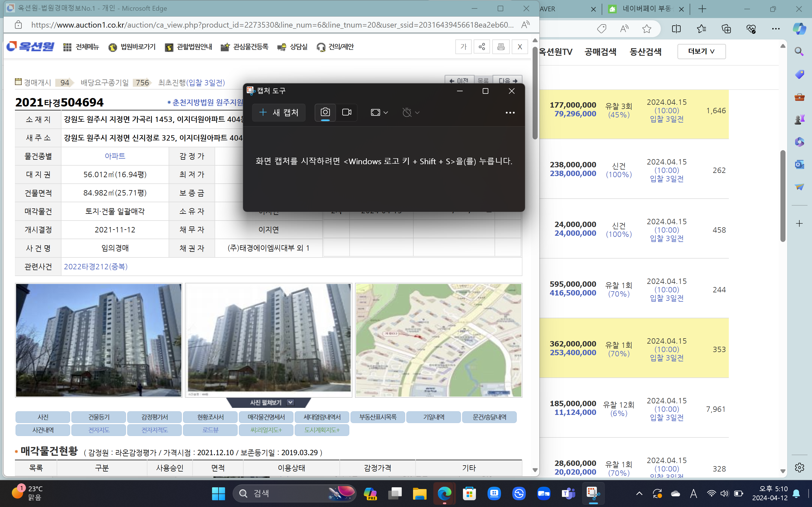Add page to favorites with star icon
The image size is (812, 507).
[x=646, y=29]
